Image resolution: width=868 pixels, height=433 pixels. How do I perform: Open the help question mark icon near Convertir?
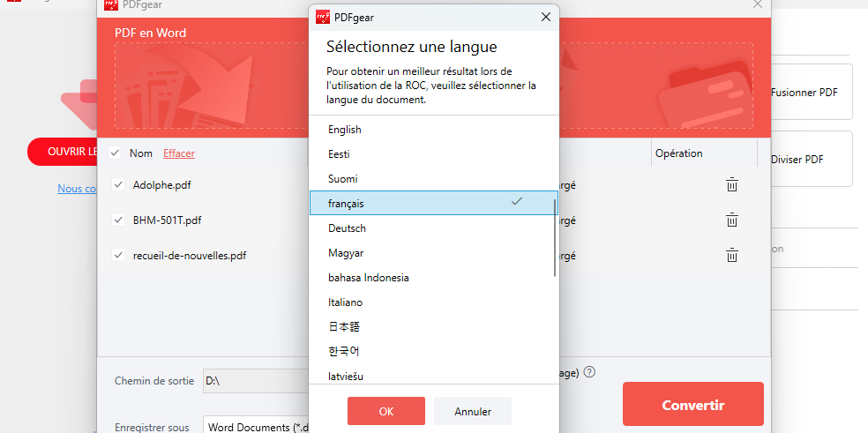[589, 373]
